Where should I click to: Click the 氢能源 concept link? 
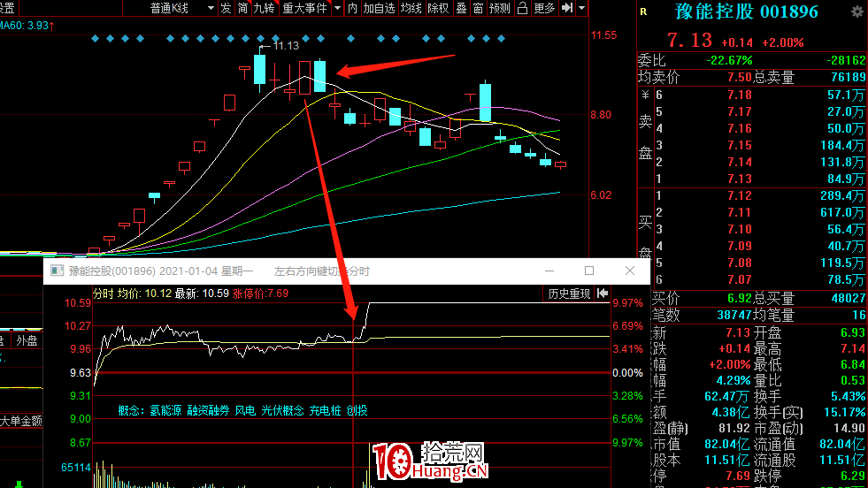click(x=165, y=410)
